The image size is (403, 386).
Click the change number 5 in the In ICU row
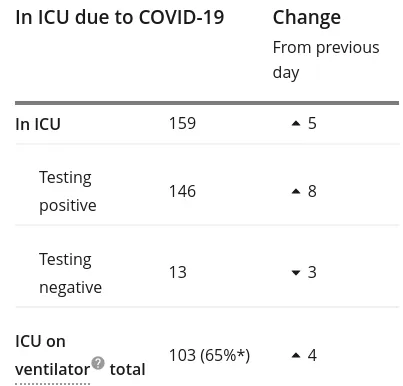point(312,124)
